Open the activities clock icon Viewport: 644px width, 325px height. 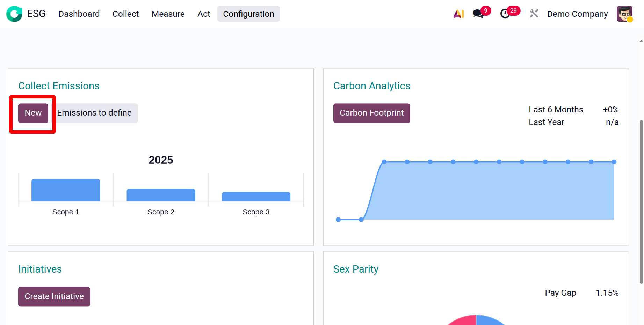pos(505,14)
